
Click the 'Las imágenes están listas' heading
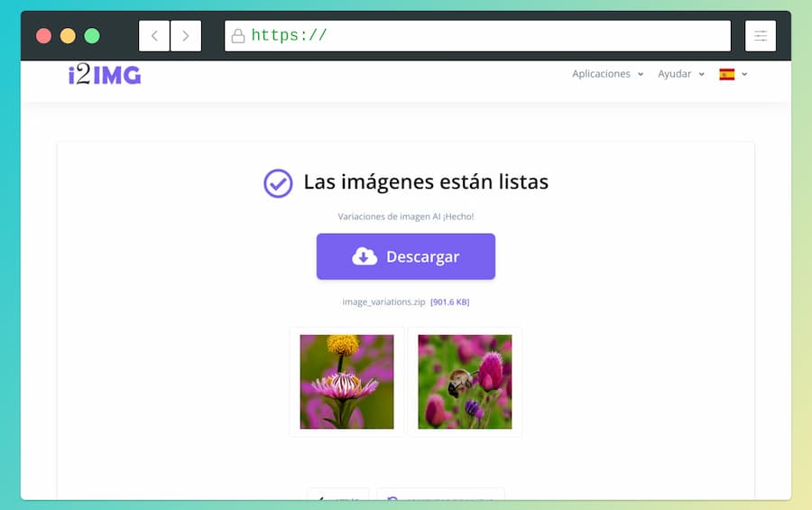tap(426, 182)
